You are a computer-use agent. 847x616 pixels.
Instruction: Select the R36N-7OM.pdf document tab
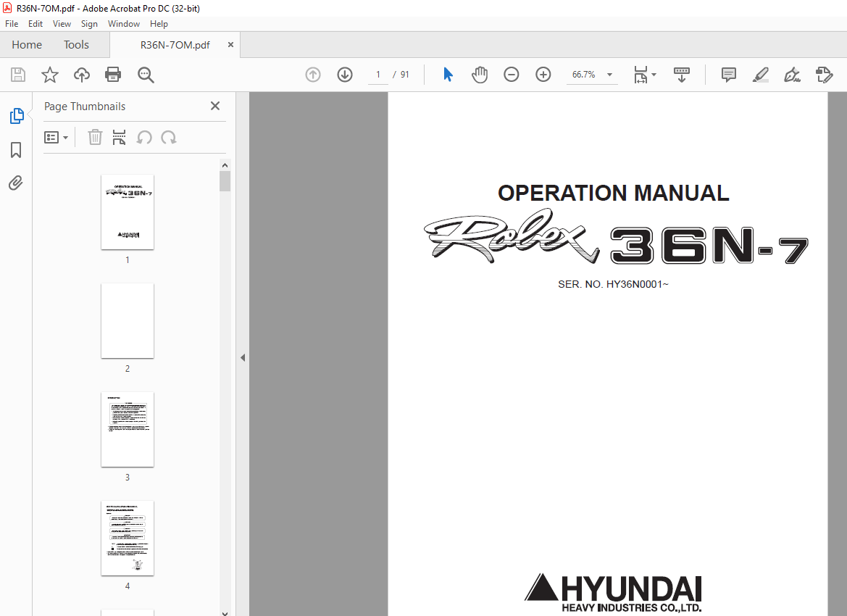tap(175, 45)
